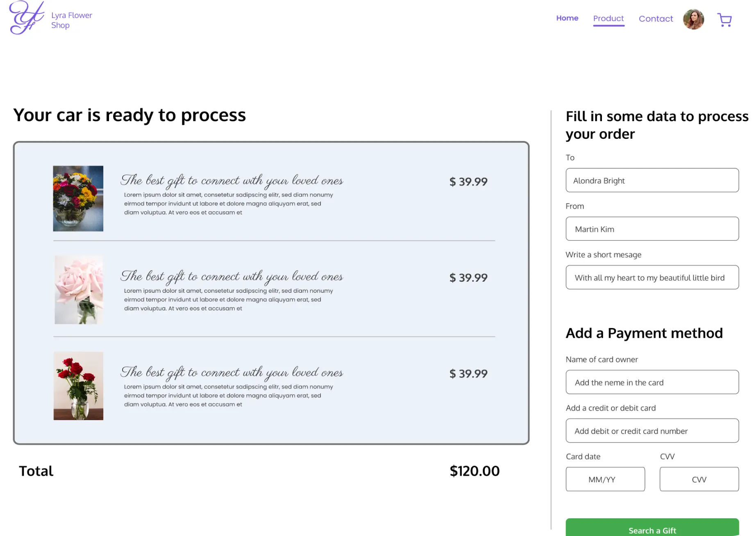
Task: Open the red roses vase thumbnail
Action: pos(79,386)
